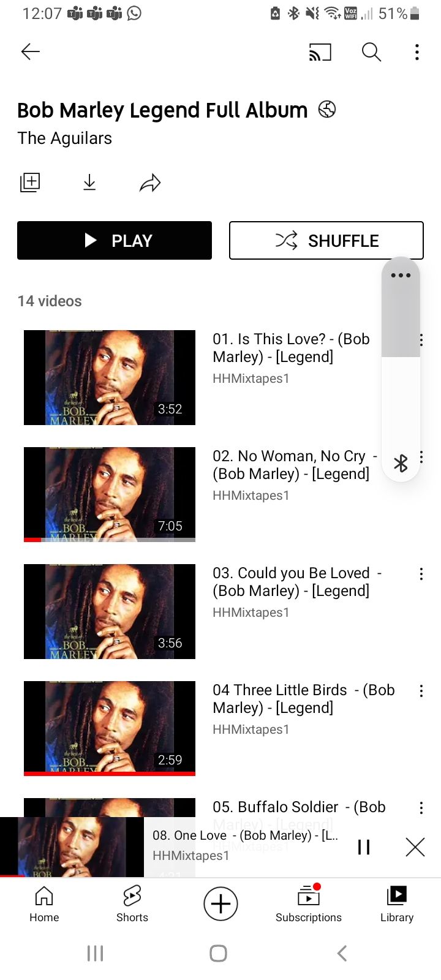441x980 pixels.
Task: Open options for Three Little Birds
Action: tap(421, 691)
